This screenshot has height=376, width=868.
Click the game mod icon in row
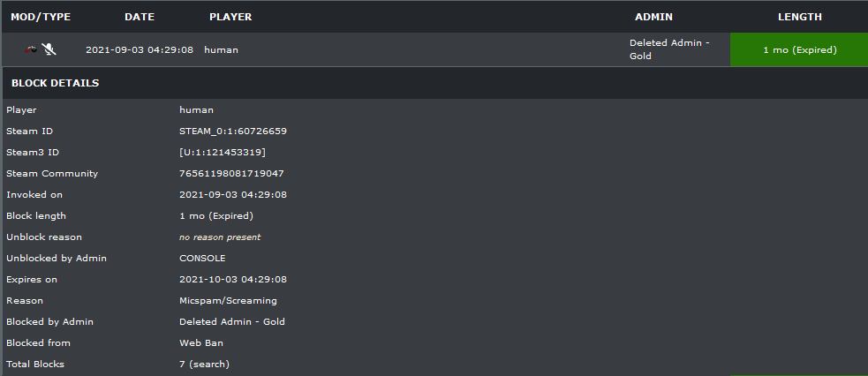pos(30,49)
